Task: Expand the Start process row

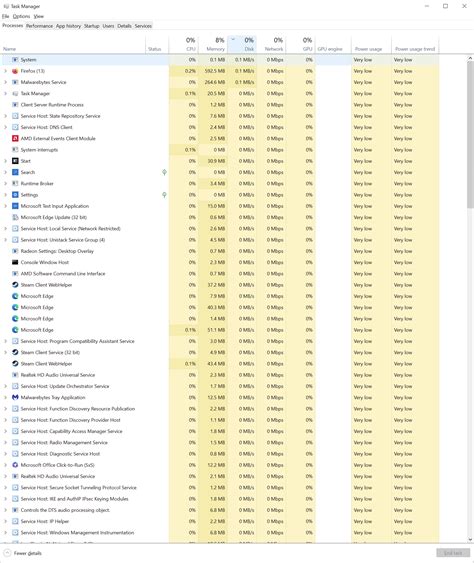Action: (5, 161)
